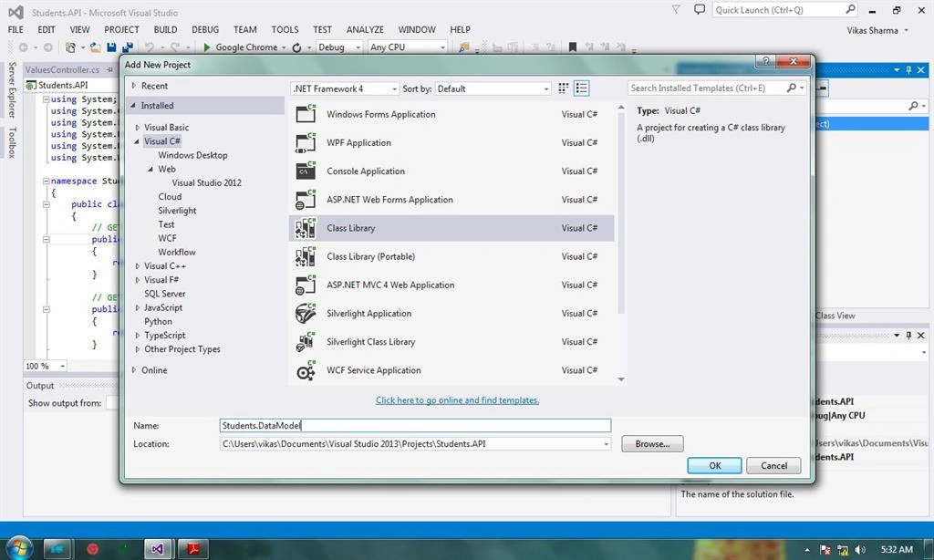Switch templates to medium list view
The image size is (934, 560).
[581, 88]
